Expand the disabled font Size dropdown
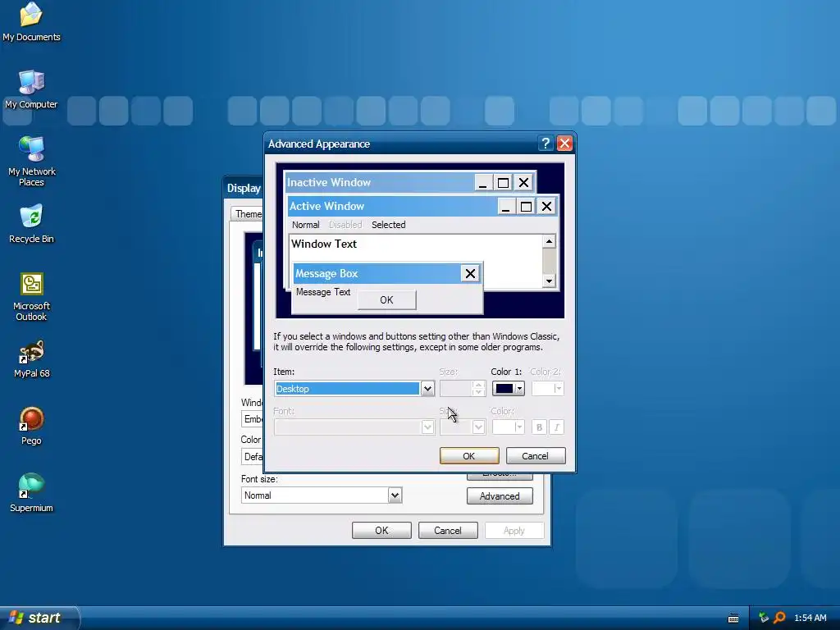 click(x=478, y=427)
